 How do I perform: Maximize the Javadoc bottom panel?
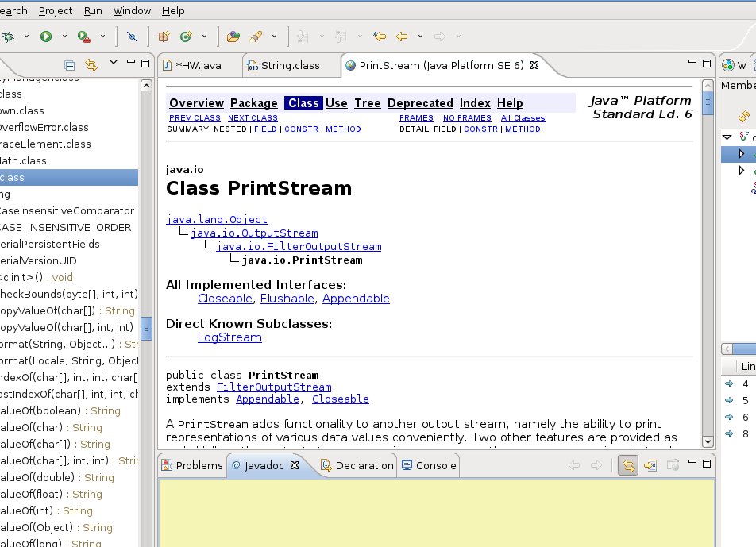point(707,464)
